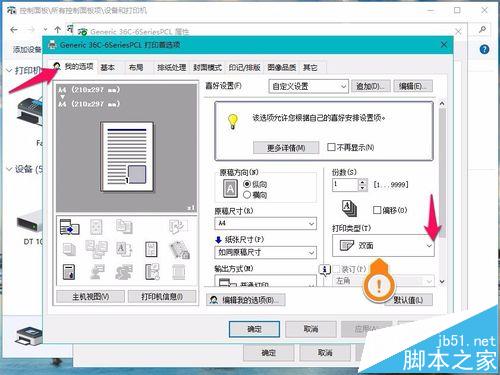Click the greyed puzzle-style icon at top right of grid
Image resolution: width=500 pixels, height=375 pixels.
[178, 227]
